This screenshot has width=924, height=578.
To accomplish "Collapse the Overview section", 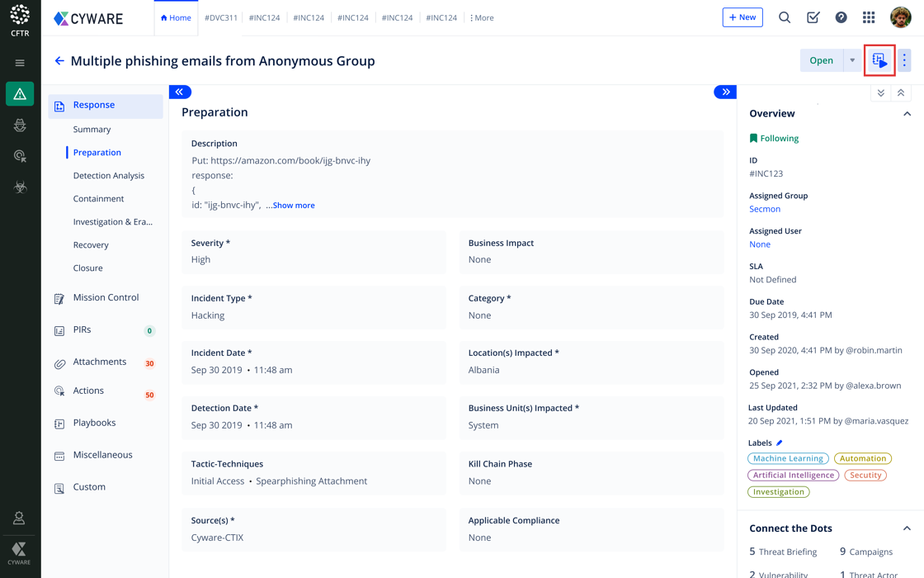I will click(907, 114).
